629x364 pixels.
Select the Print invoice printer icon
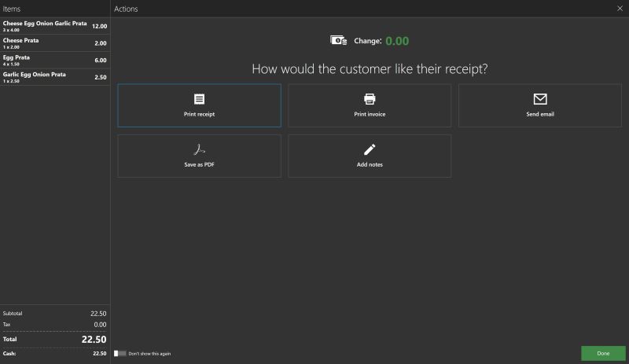[x=370, y=99]
